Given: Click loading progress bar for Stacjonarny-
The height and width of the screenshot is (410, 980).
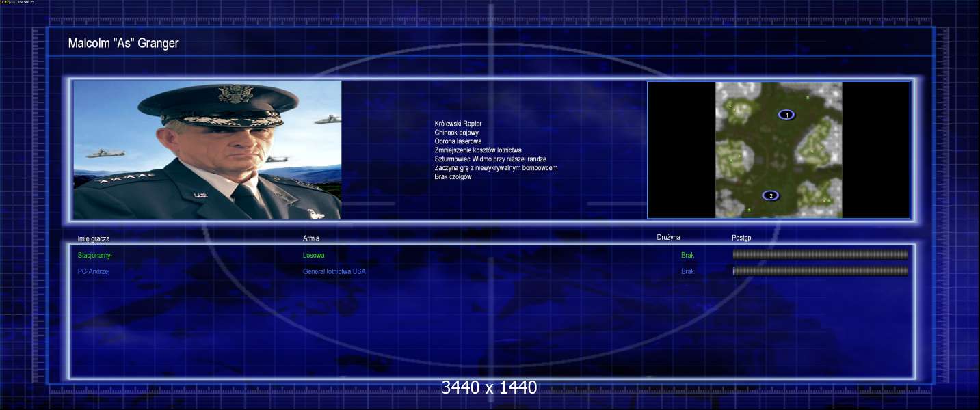Looking at the screenshot, I should (821, 255).
